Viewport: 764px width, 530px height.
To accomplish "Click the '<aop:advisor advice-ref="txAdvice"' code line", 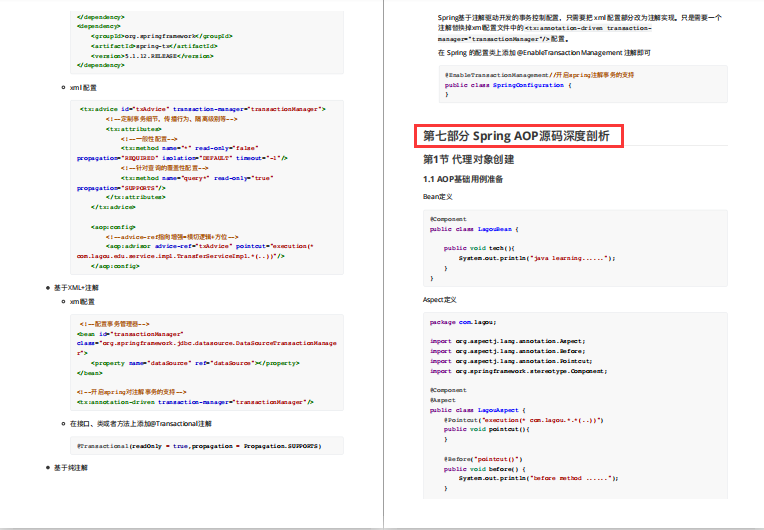I will (x=210, y=246).
